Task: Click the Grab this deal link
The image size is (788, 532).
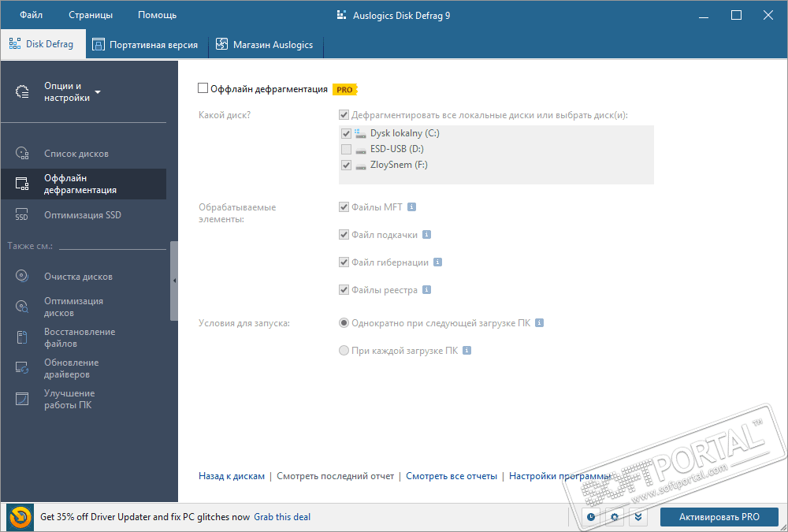Action: click(x=282, y=517)
